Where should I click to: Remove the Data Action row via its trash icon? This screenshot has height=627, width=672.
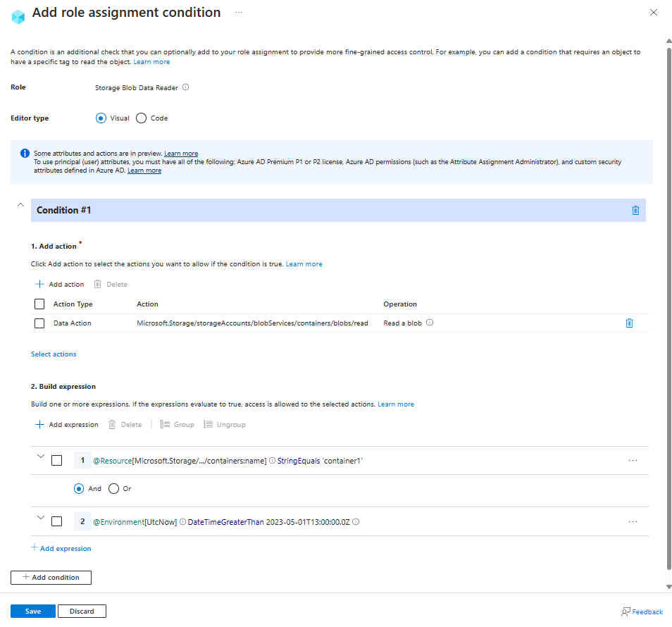tap(629, 323)
